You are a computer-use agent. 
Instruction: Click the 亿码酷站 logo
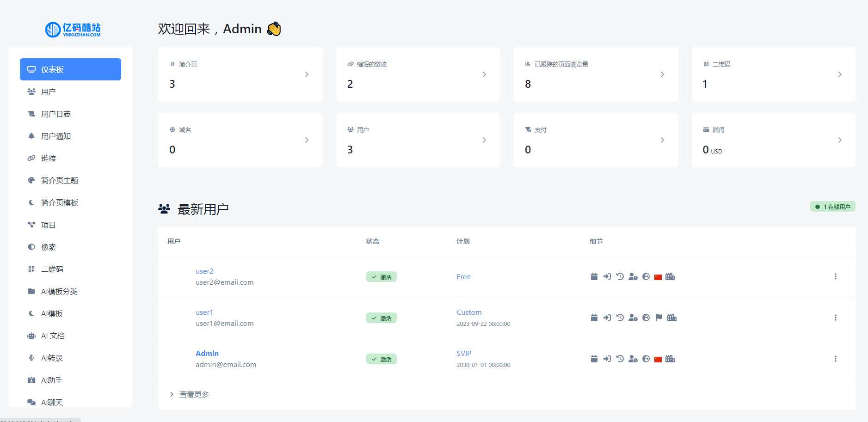coord(73,30)
